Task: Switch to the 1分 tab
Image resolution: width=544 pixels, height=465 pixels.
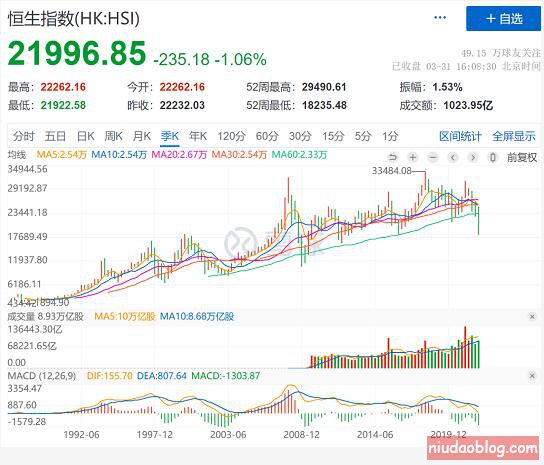Action: point(390,136)
